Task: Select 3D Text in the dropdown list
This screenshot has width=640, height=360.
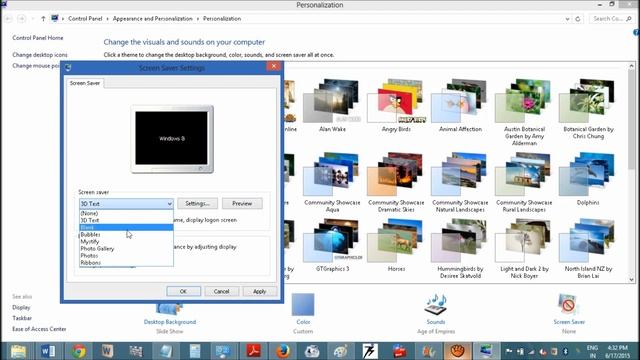Action: 126,220
